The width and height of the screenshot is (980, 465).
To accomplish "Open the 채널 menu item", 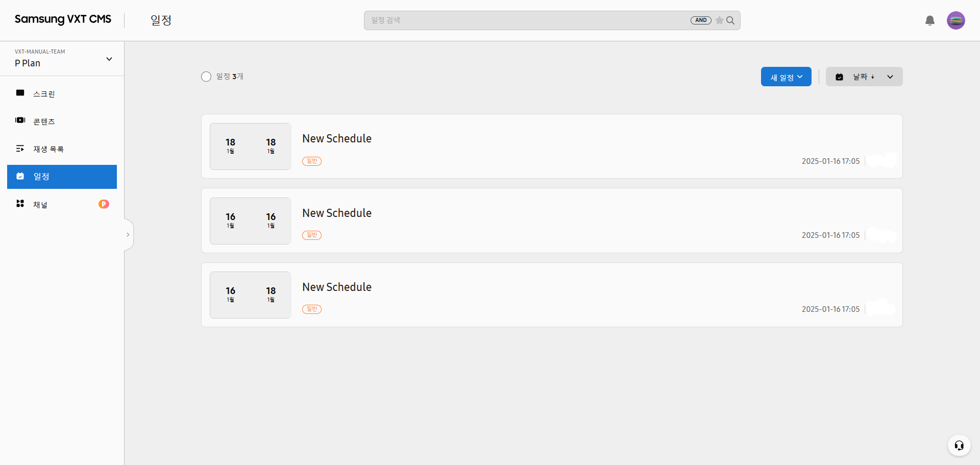I will (41, 205).
